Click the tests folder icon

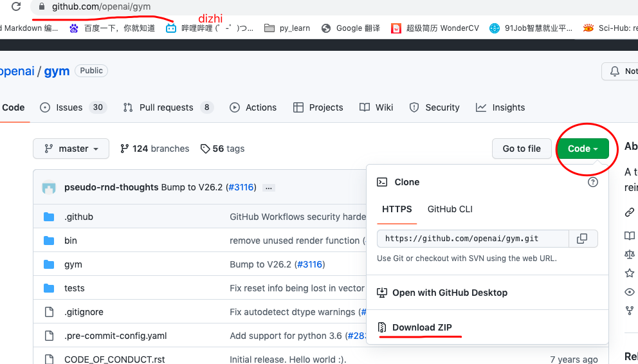pyautogui.click(x=49, y=288)
